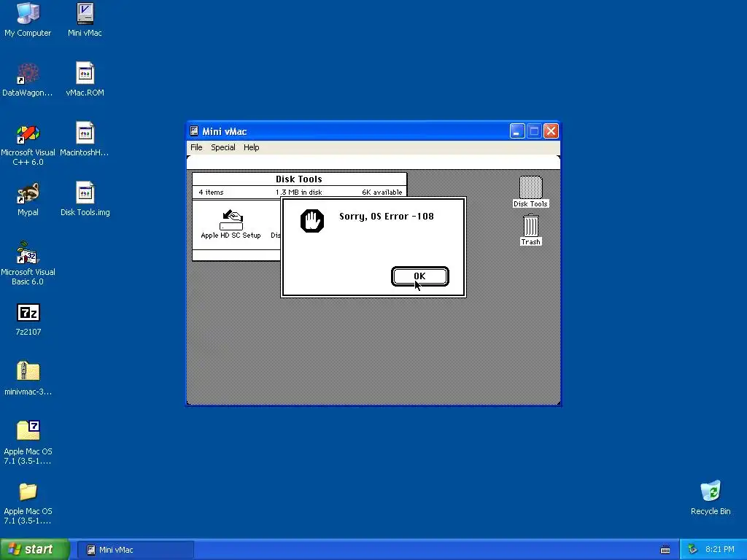Click Mini vMac taskbar button
The image size is (747, 560).
(x=135, y=550)
